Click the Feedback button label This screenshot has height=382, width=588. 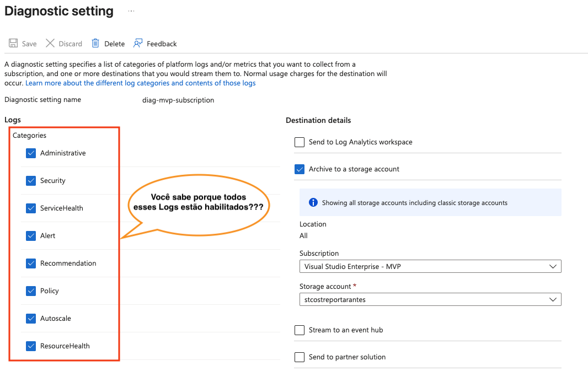[x=162, y=44]
